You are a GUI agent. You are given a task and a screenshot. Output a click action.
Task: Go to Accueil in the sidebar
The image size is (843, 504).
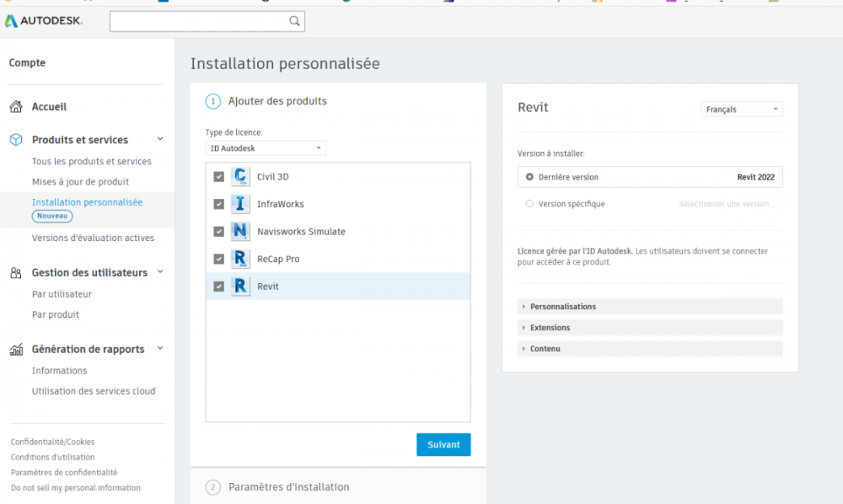(49, 106)
